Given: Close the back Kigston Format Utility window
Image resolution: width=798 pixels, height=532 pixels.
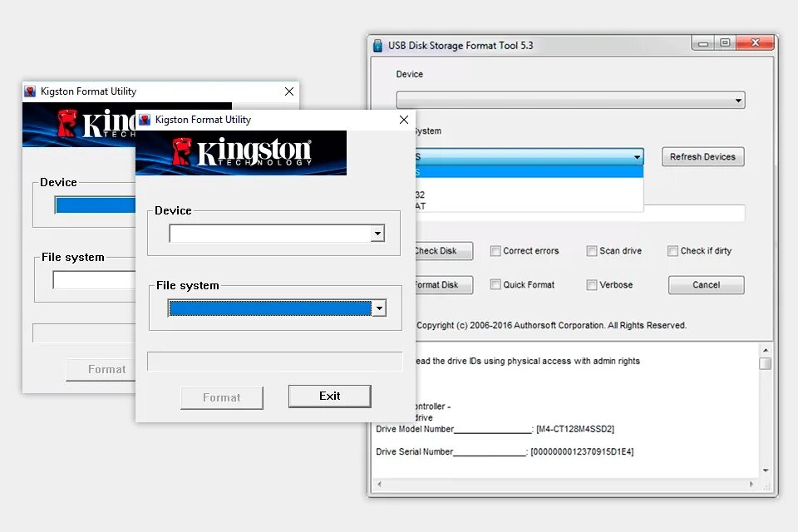Looking at the screenshot, I should click(289, 91).
